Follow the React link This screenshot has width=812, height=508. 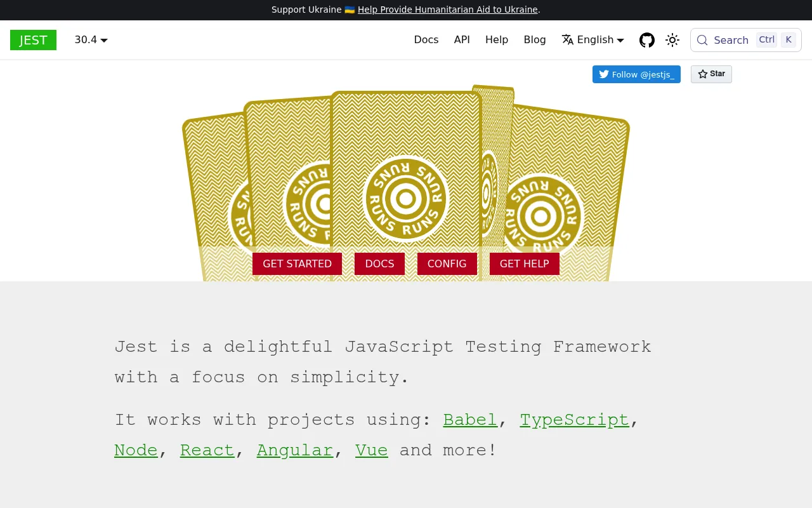[207, 450]
